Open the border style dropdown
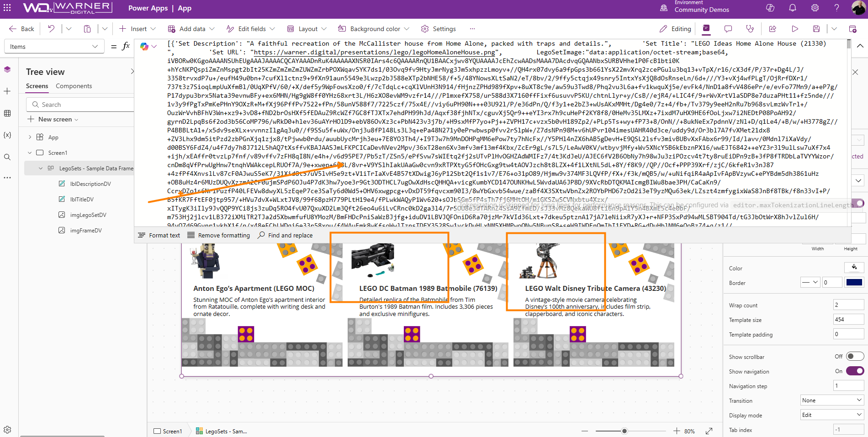The width and height of the screenshot is (868, 437). 810,282
